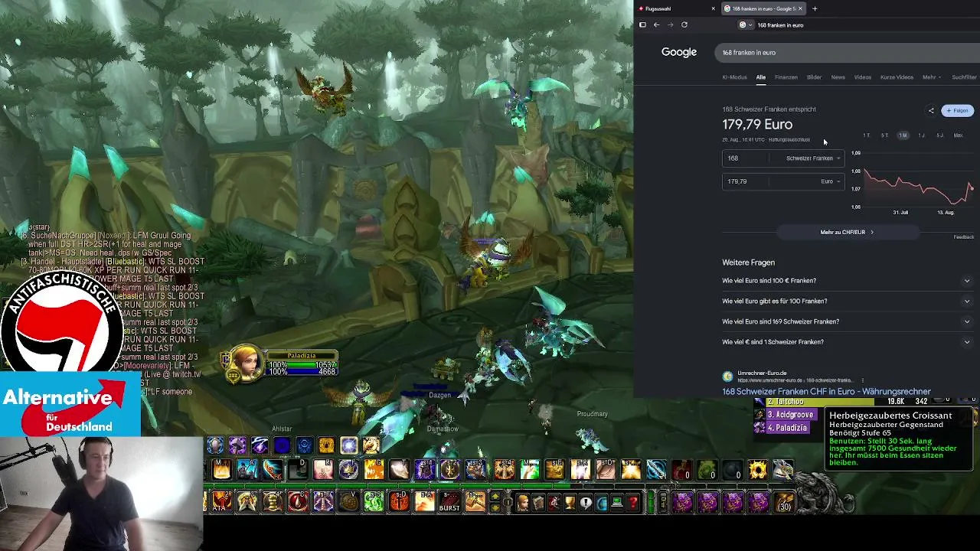The height and width of the screenshot is (551, 980).
Task: Expand 'Wie viel Euro sind 169 Schweizer Franken?'
Action: point(847,321)
